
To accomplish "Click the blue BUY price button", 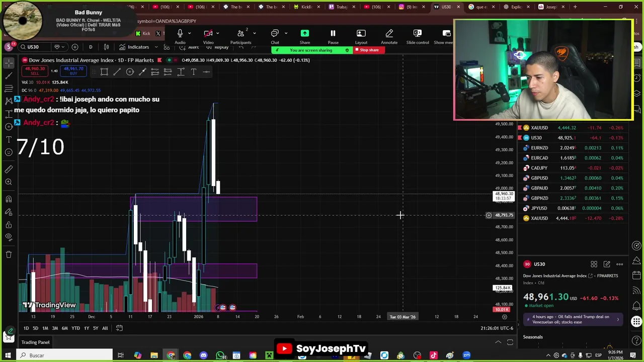I will pos(73,71).
